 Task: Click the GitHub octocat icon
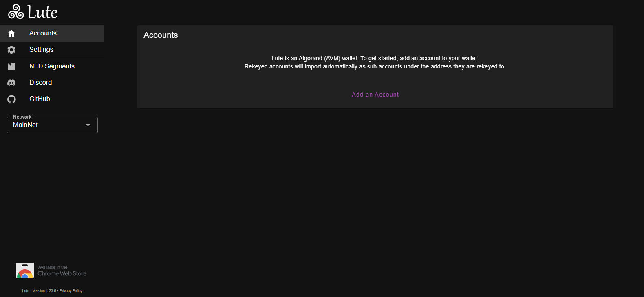(x=11, y=99)
